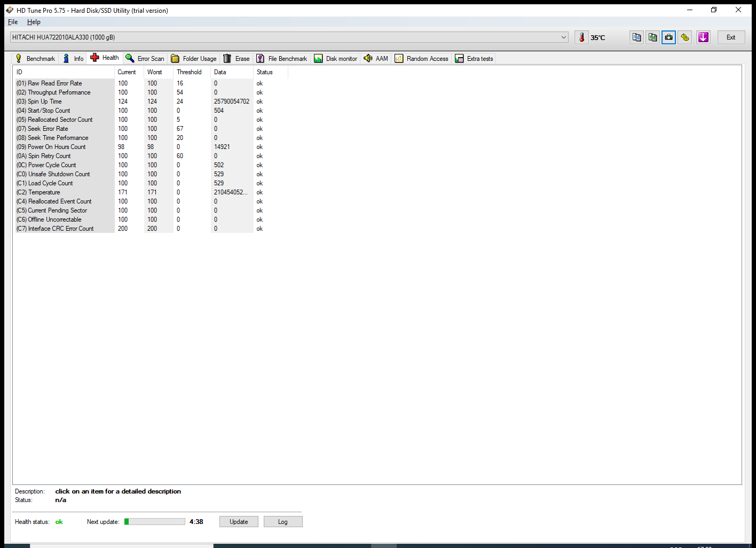Open the Extra tests tab
Screen dimensions: 756x548
click(474, 59)
